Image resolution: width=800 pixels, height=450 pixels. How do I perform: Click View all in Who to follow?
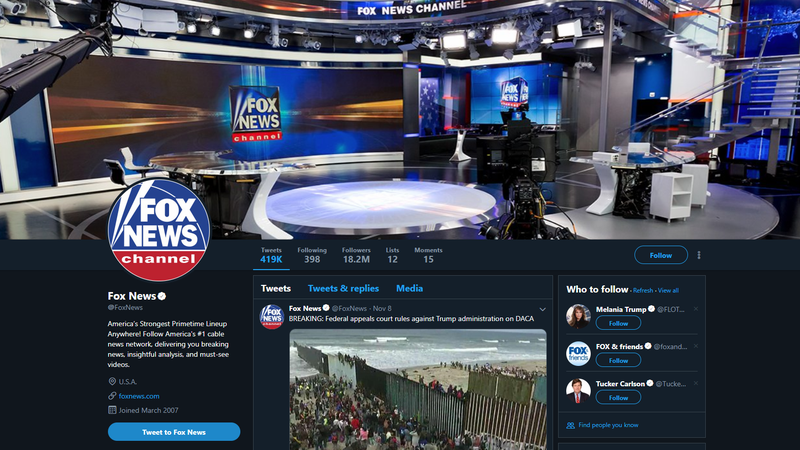tap(668, 290)
